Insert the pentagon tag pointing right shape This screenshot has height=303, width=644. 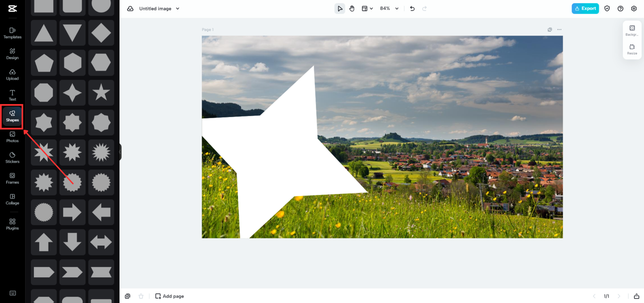click(x=44, y=272)
